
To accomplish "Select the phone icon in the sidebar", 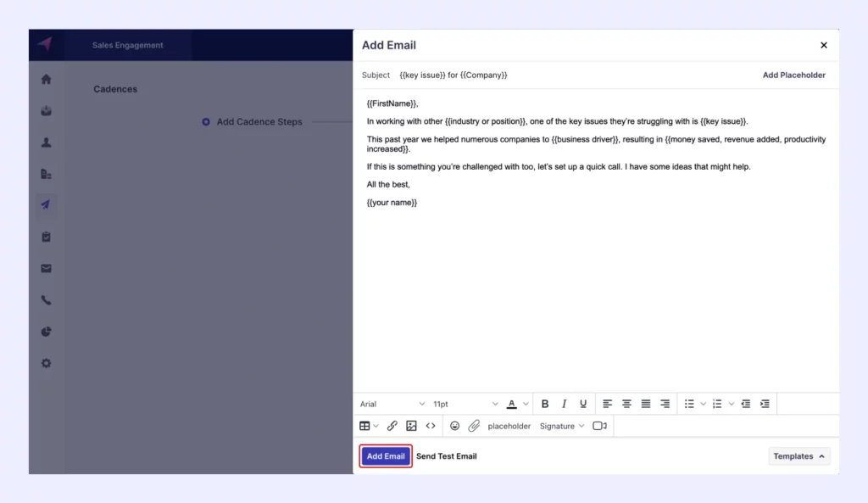I will click(45, 299).
